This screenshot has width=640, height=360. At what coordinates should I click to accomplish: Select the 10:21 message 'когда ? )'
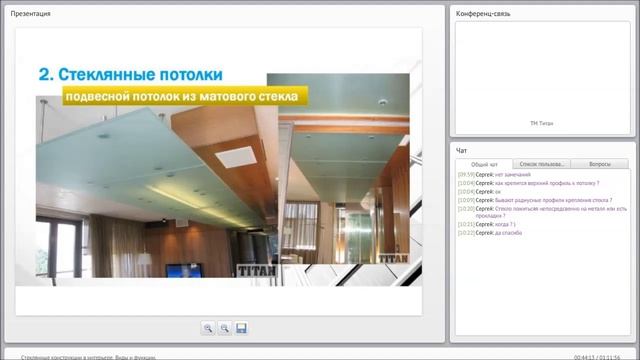click(x=487, y=224)
